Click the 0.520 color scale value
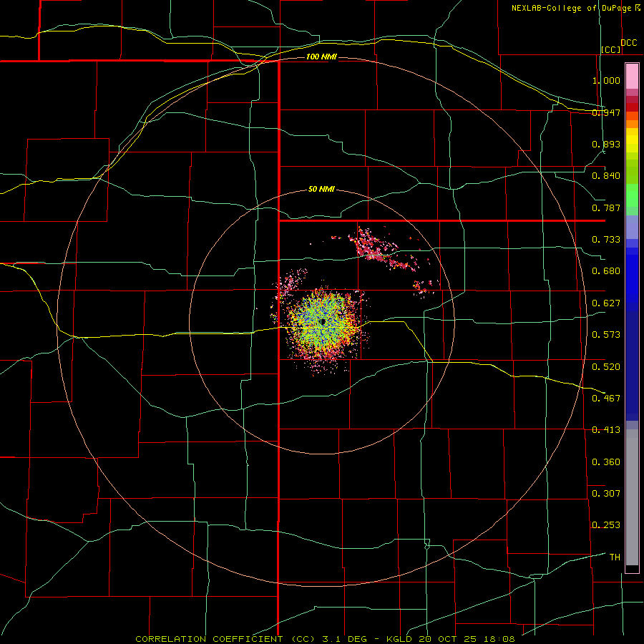This screenshot has height=644, width=644. click(x=606, y=367)
